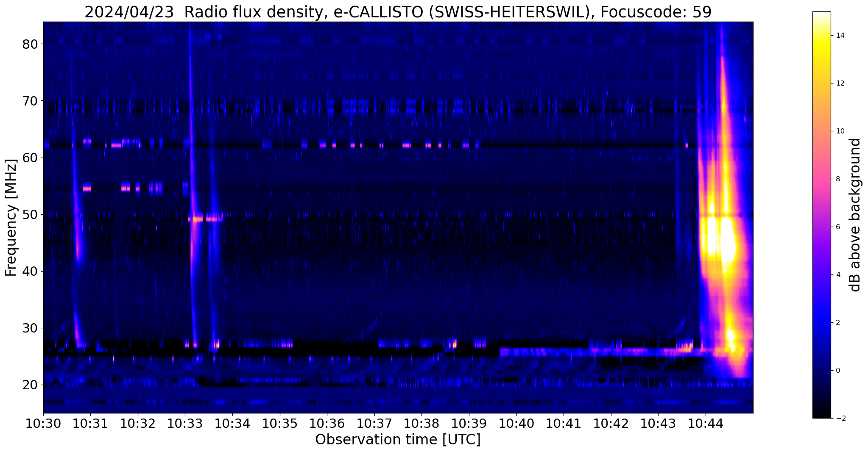Click the 70 MHz frequency tick label

pos(31,101)
